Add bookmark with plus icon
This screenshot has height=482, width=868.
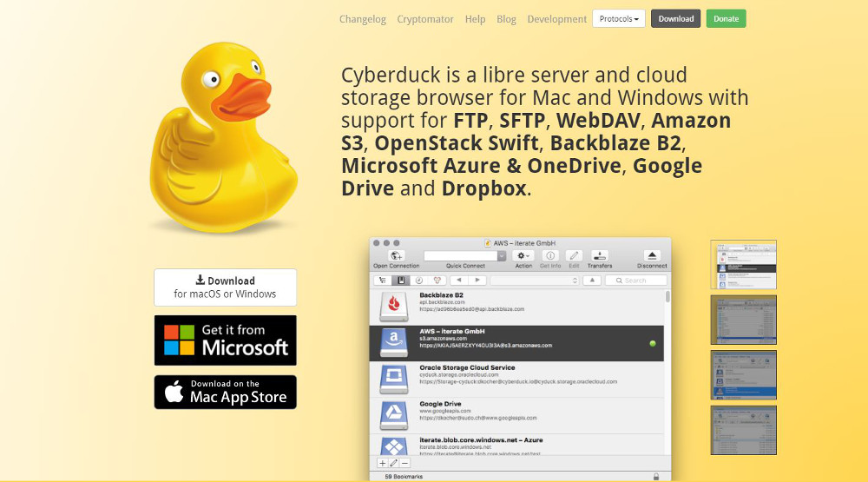click(383, 463)
